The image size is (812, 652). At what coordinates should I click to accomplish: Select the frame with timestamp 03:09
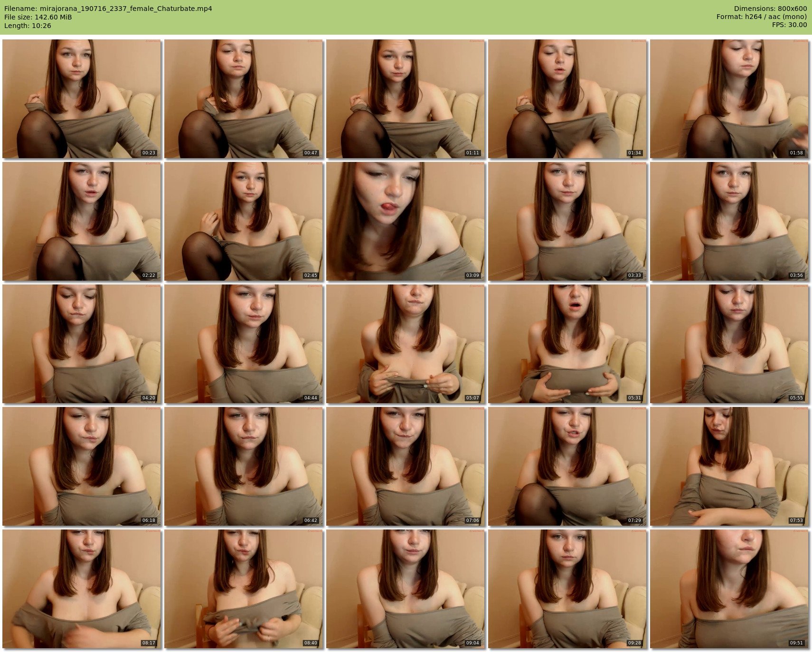tap(406, 221)
